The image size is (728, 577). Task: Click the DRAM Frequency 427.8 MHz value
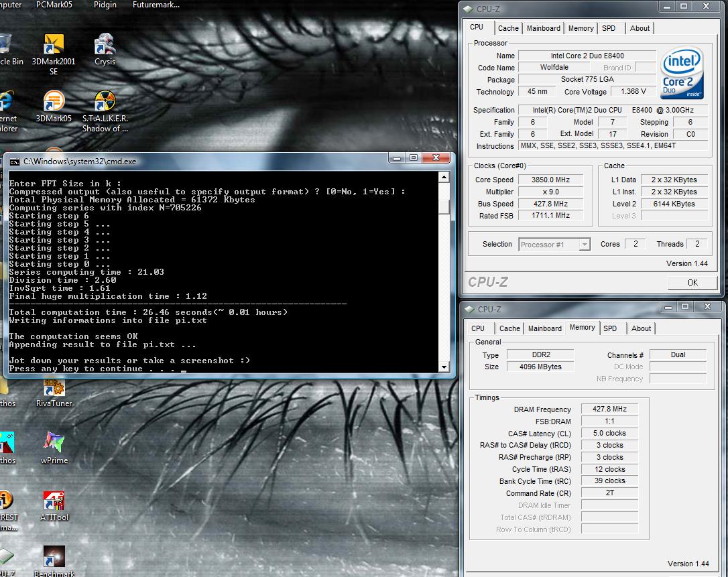click(x=609, y=409)
